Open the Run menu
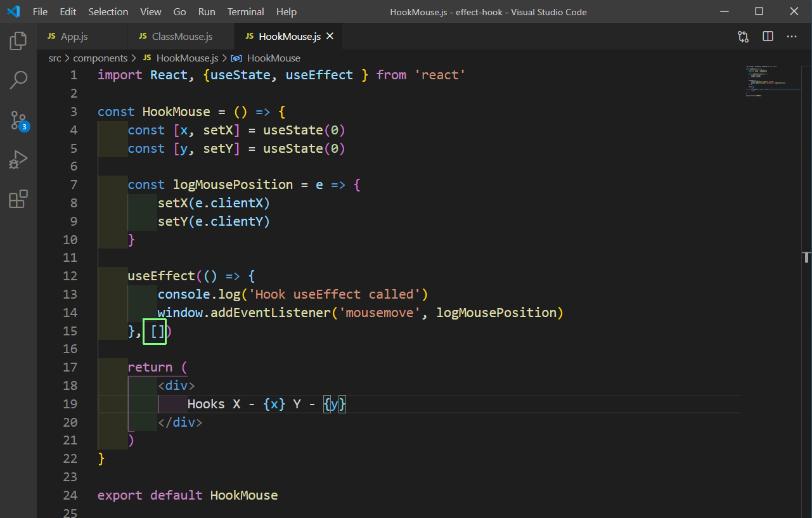Viewport: 812px width, 518px height. tap(207, 12)
